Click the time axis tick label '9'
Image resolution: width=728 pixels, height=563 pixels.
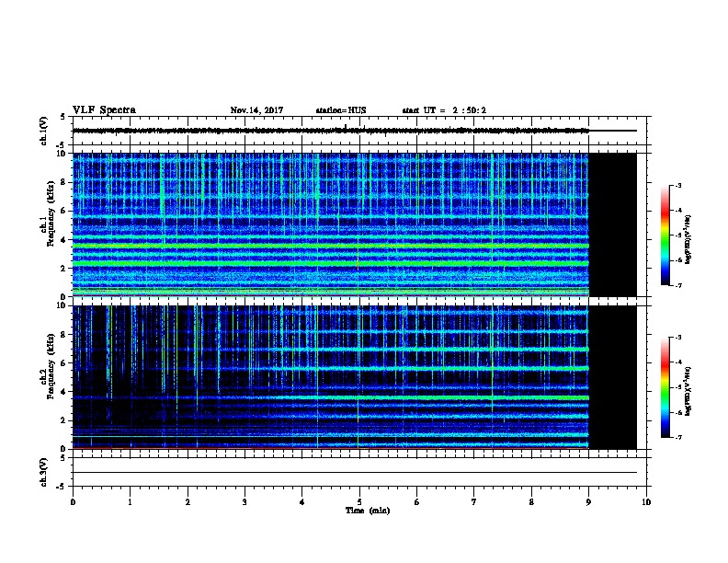point(588,501)
